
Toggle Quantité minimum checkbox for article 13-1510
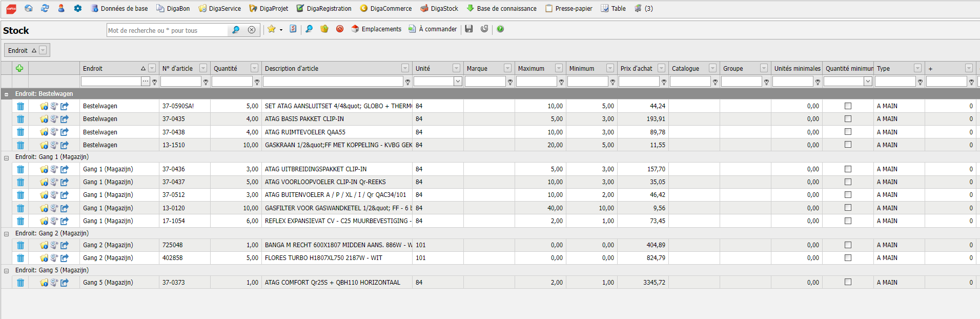point(848,145)
